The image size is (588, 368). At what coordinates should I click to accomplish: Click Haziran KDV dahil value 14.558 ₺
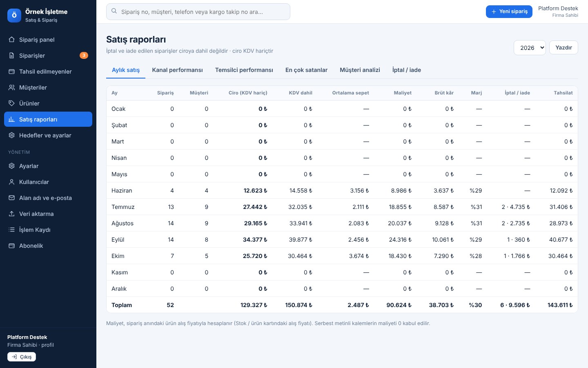pos(301,191)
